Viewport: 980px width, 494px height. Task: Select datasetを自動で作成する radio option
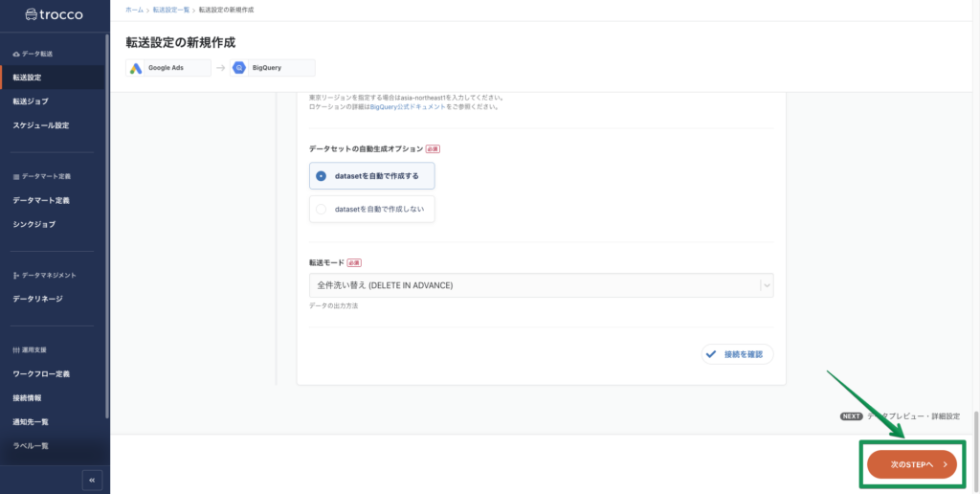point(322,176)
